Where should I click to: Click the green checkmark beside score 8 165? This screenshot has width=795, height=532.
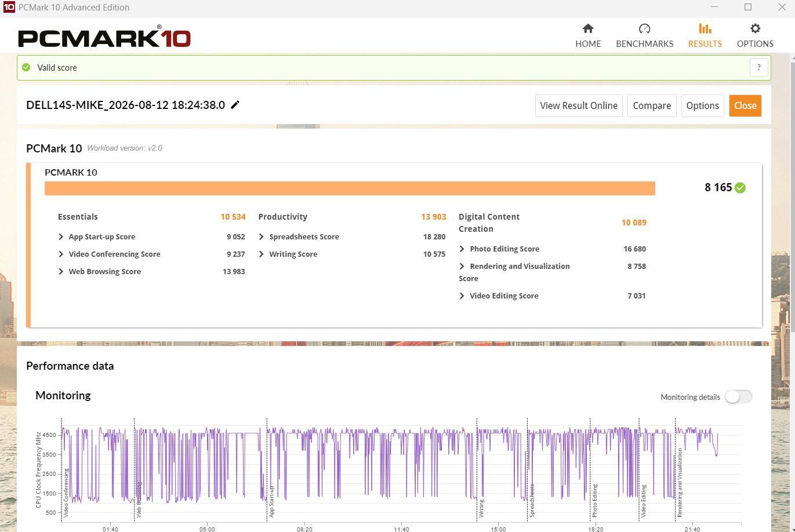tap(740, 188)
